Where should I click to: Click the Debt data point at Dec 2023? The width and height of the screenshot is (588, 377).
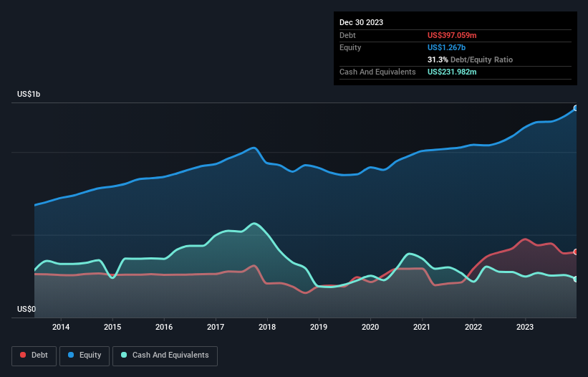tap(576, 252)
